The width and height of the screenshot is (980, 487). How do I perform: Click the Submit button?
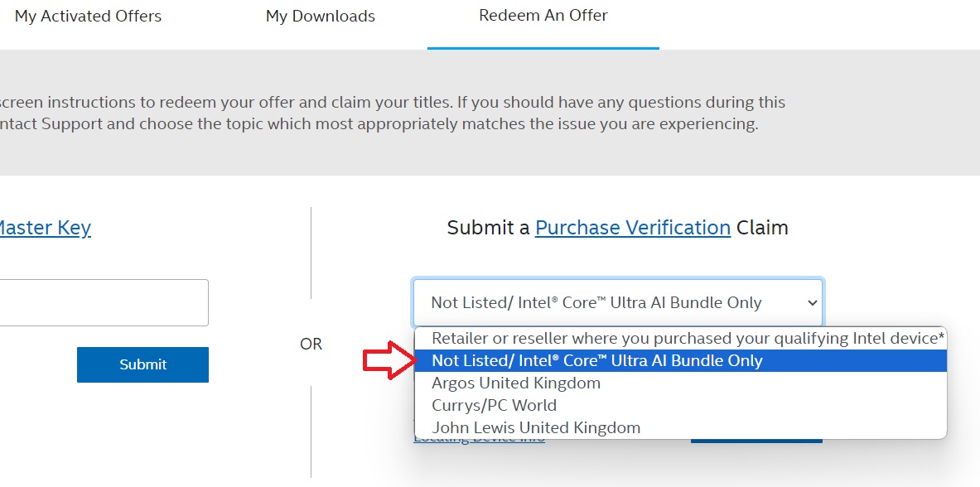142,364
